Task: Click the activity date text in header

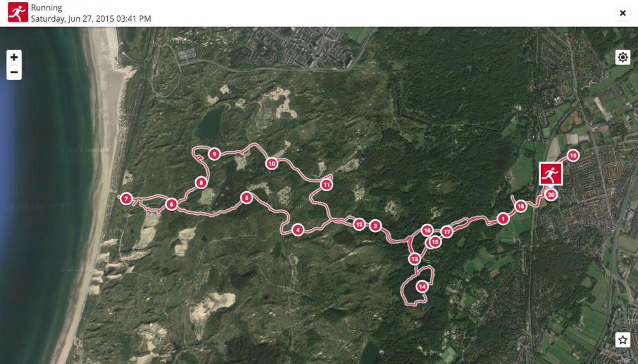Action: click(x=91, y=18)
